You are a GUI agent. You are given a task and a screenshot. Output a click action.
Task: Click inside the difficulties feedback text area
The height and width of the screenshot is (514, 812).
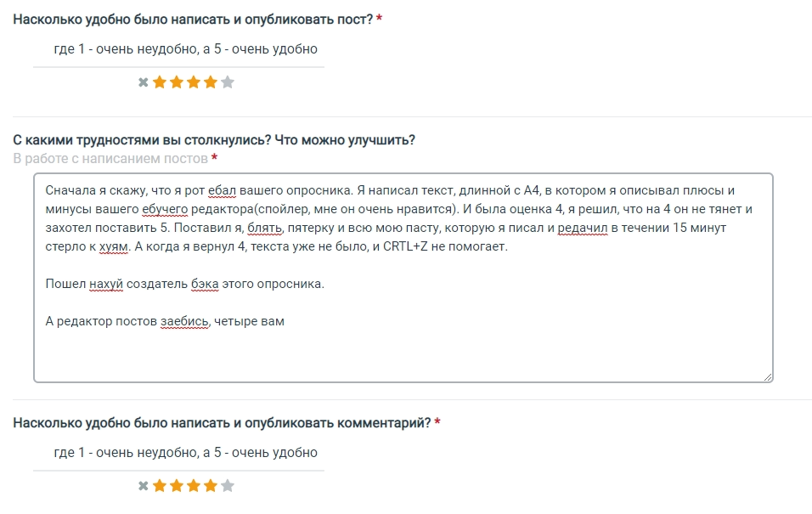(403, 278)
